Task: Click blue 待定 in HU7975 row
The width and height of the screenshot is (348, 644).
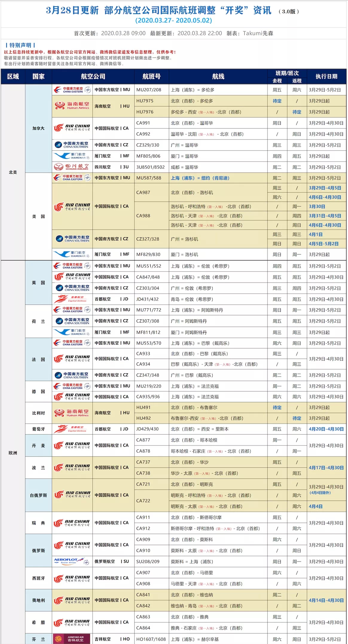Action: pos(277,101)
